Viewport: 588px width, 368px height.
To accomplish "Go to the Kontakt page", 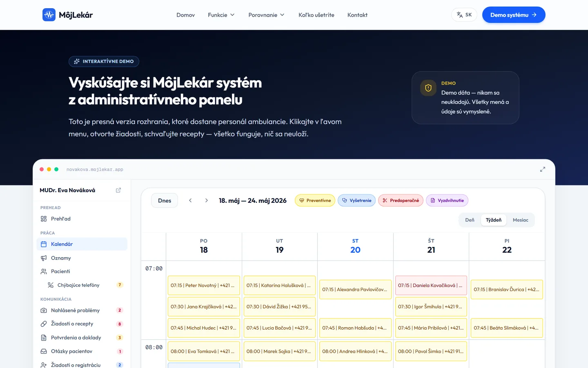I will click(357, 15).
